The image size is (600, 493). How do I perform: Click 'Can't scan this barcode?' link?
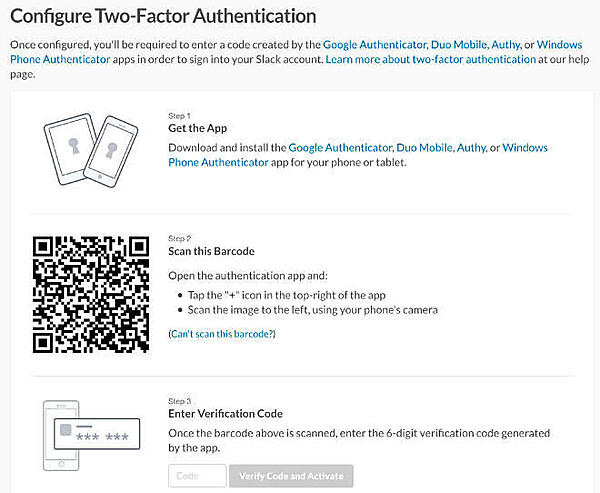(222, 333)
